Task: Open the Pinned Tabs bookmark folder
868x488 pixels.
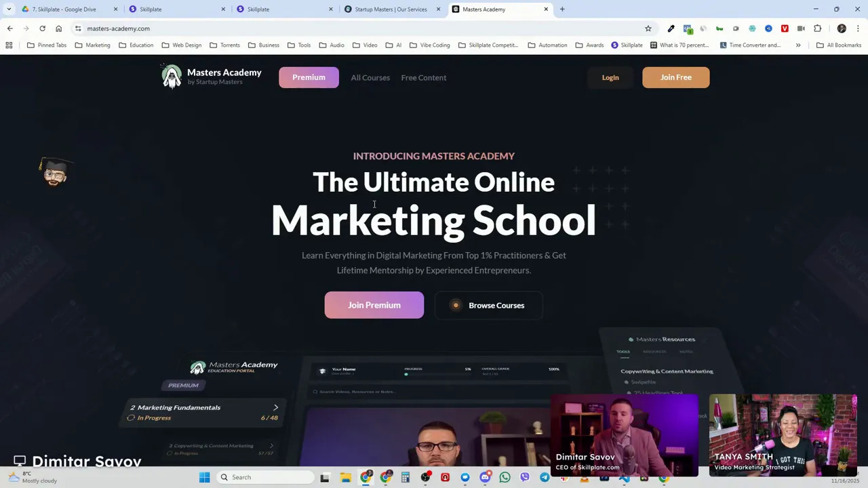Action: click(47, 45)
